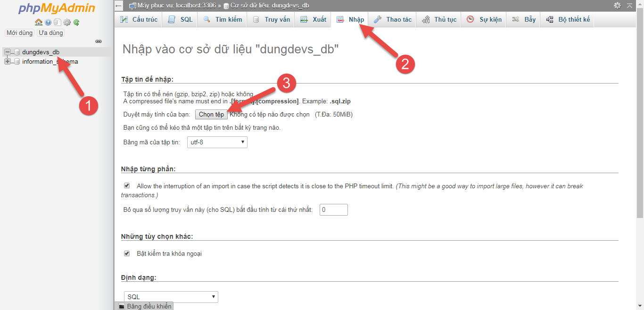Switch to the Cấu trúc tab
The image size is (644, 310).
point(139,19)
